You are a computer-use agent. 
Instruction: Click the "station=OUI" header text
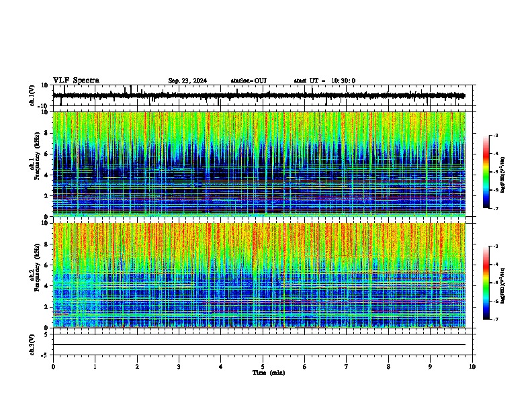click(249, 81)
